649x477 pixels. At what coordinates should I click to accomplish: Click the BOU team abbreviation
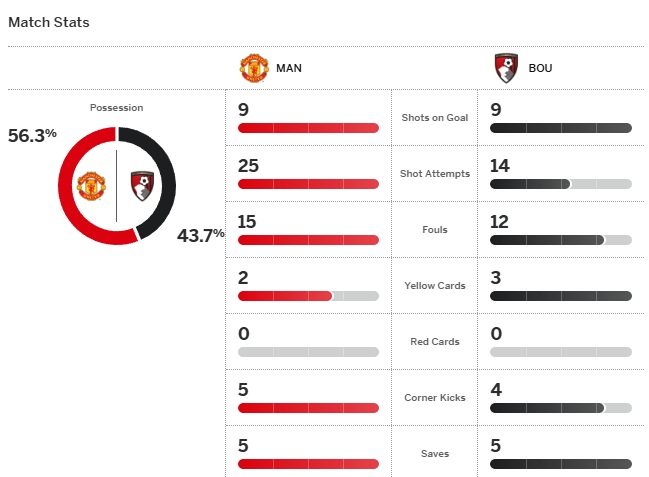coord(540,69)
